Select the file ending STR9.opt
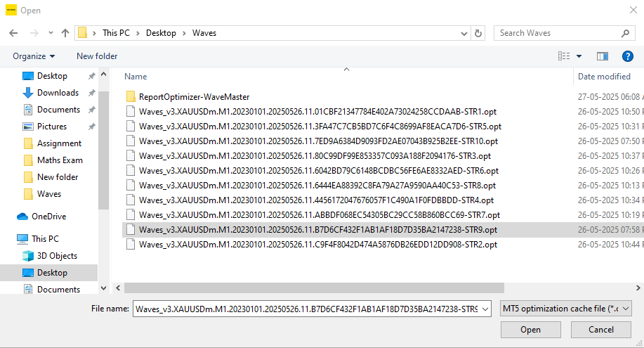 point(318,230)
